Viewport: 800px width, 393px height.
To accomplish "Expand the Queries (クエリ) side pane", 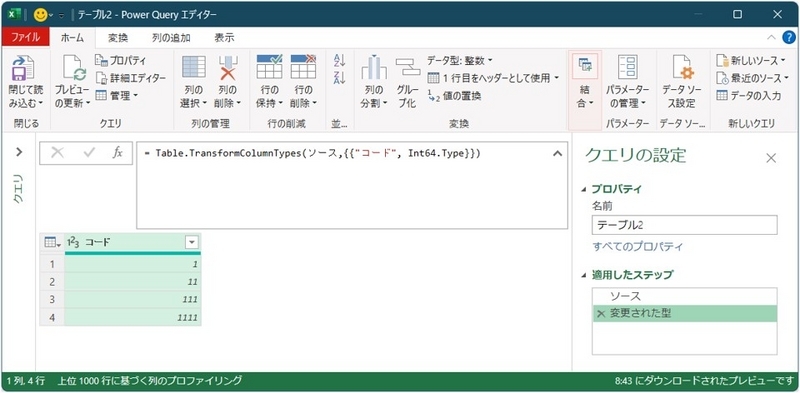I will click(19, 152).
